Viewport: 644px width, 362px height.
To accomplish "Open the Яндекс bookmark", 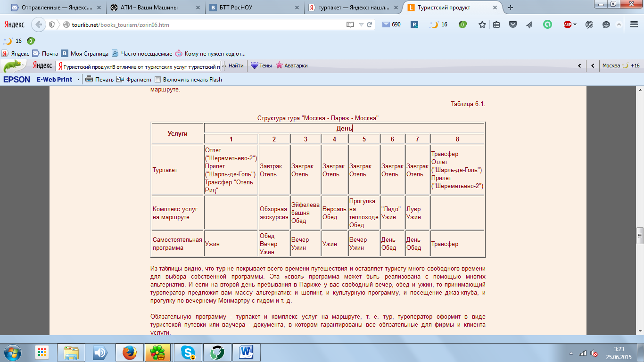I will click(x=16, y=53).
